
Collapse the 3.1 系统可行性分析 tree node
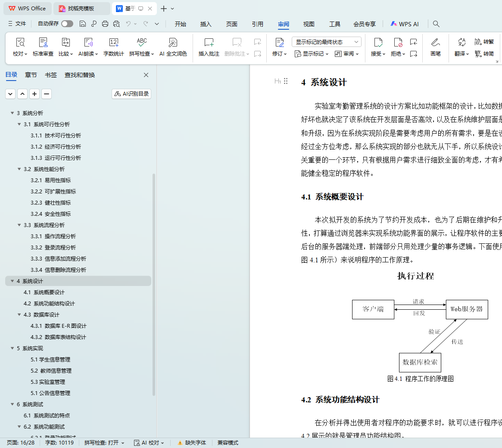coord(19,124)
